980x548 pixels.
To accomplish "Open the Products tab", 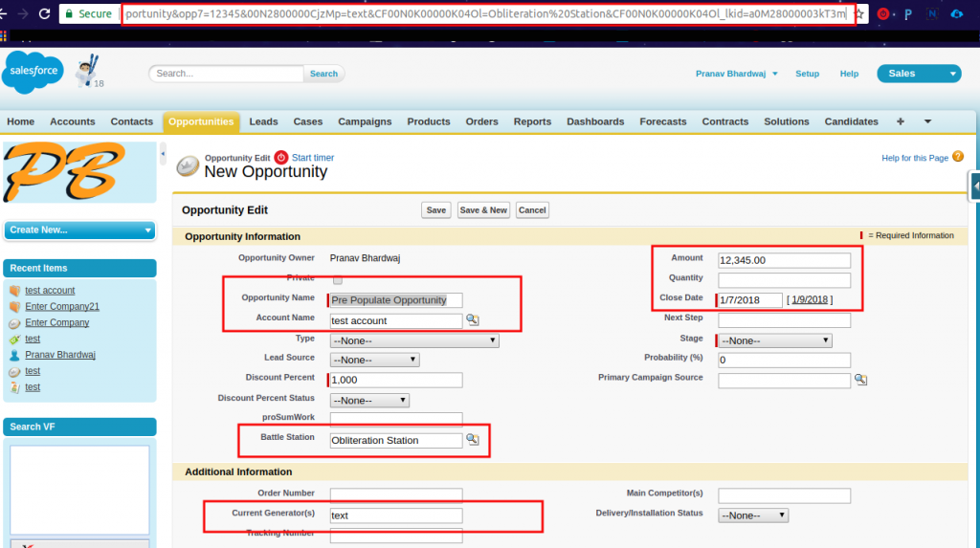I will pyautogui.click(x=429, y=121).
